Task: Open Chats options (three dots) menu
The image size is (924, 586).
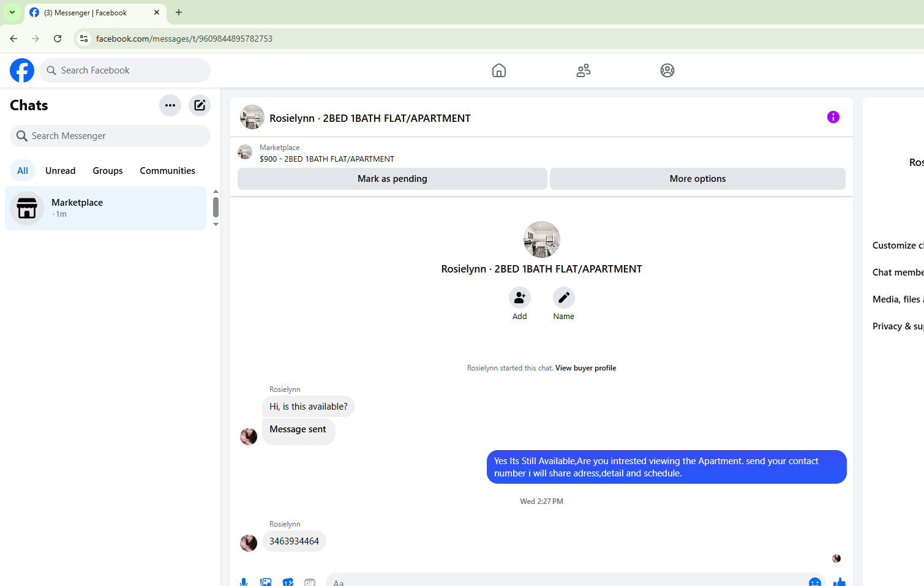Action: coord(170,105)
